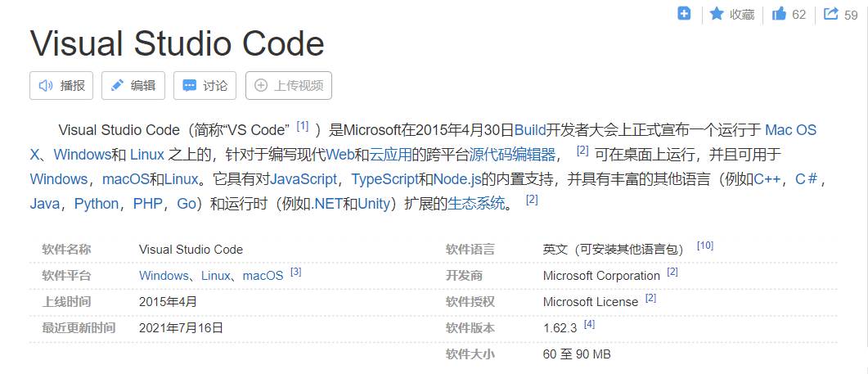Follow the Build link in the intro
Screen dimensions: 868x374
click(x=530, y=131)
